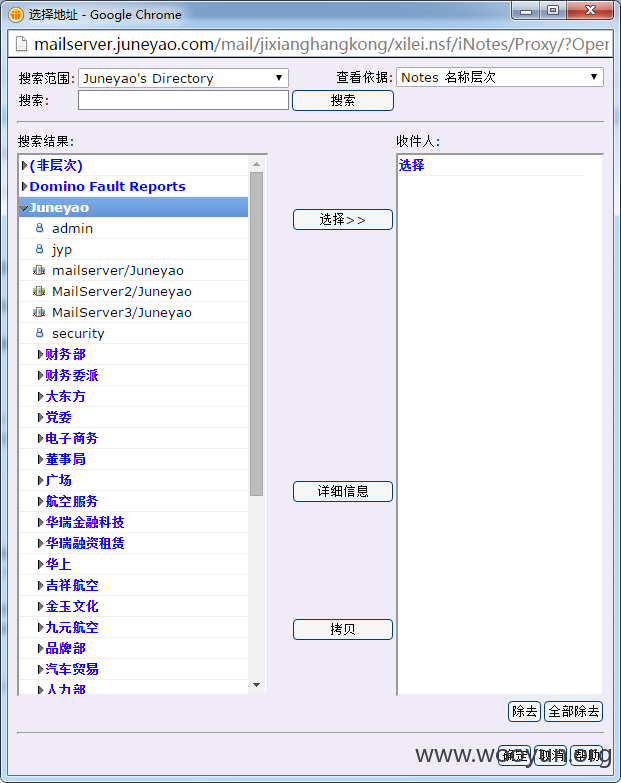Click the 九元航空 label
Image resolution: width=621 pixels, height=783 pixels.
point(72,627)
